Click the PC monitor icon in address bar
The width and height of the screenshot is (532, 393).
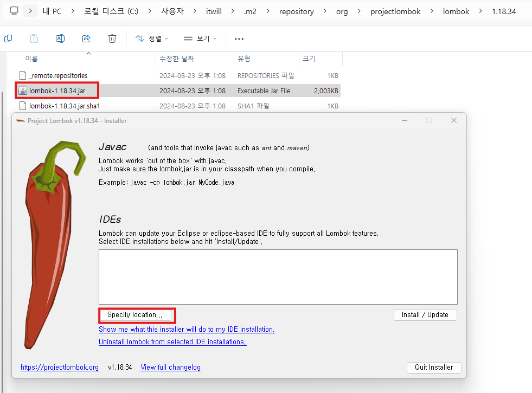point(14,11)
